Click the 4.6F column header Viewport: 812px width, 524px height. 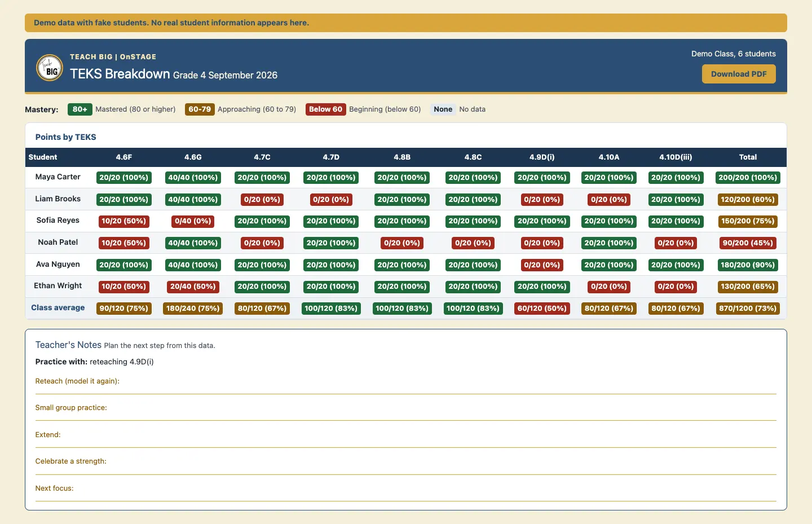click(124, 157)
